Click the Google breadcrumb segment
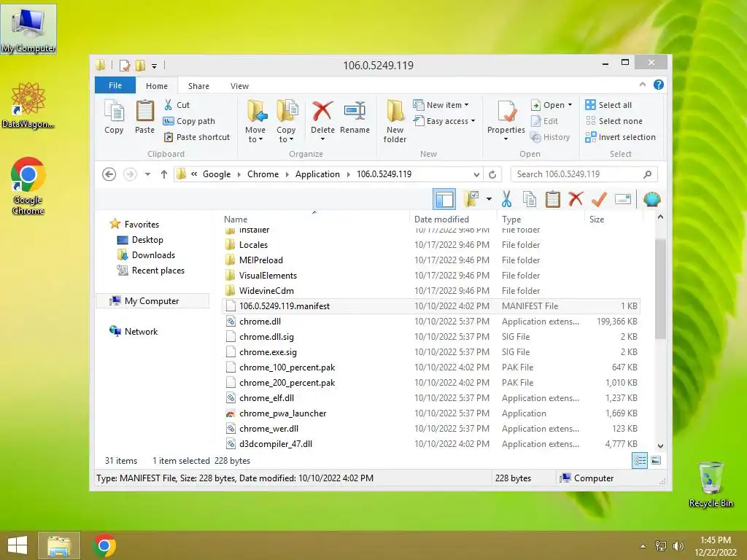The width and height of the screenshot is (747, 560). (x=217, y=174)
